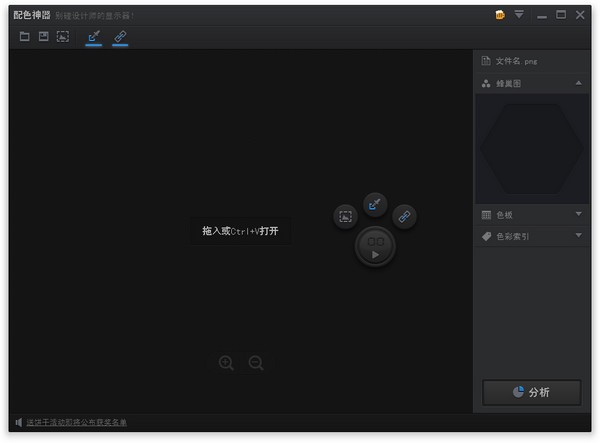
Task: Click the 蜂巢图 panel header label
Action: 509,84
